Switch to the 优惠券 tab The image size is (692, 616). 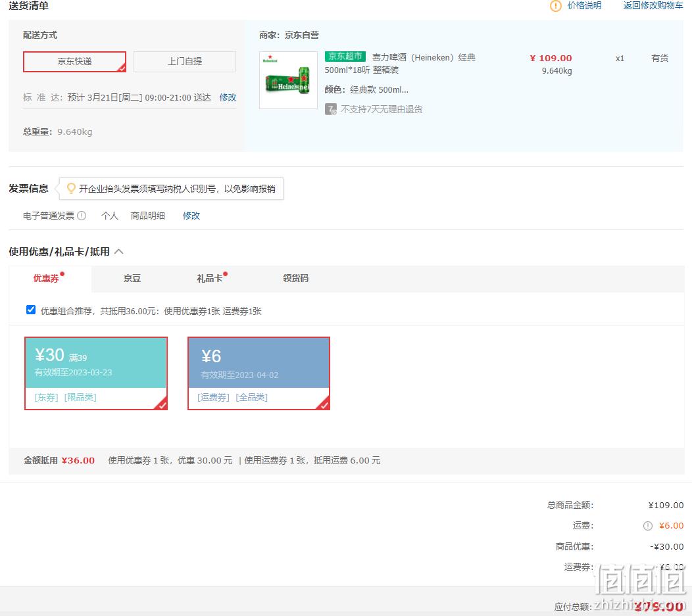click(50, 278)
